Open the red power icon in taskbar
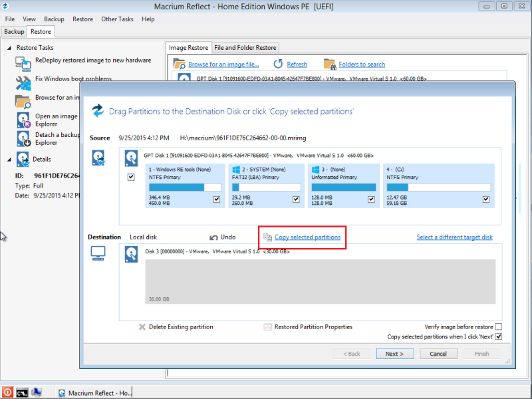 click(7, 392)
